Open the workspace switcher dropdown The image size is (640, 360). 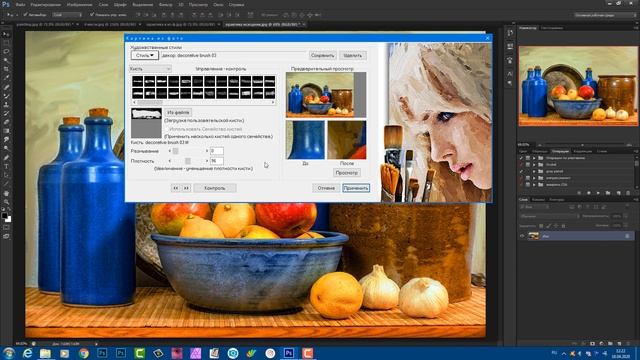click(x=605, y=15)
